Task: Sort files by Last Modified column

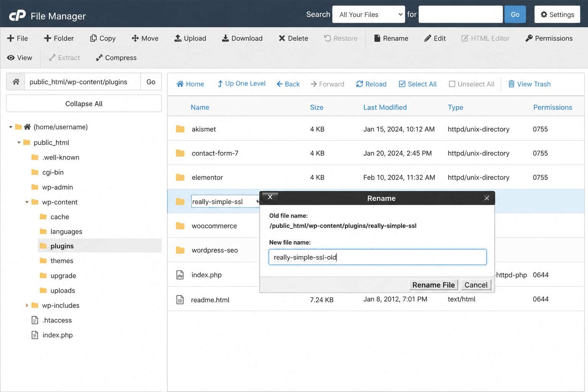Action: pyautogui.click(x=385, y=107)
